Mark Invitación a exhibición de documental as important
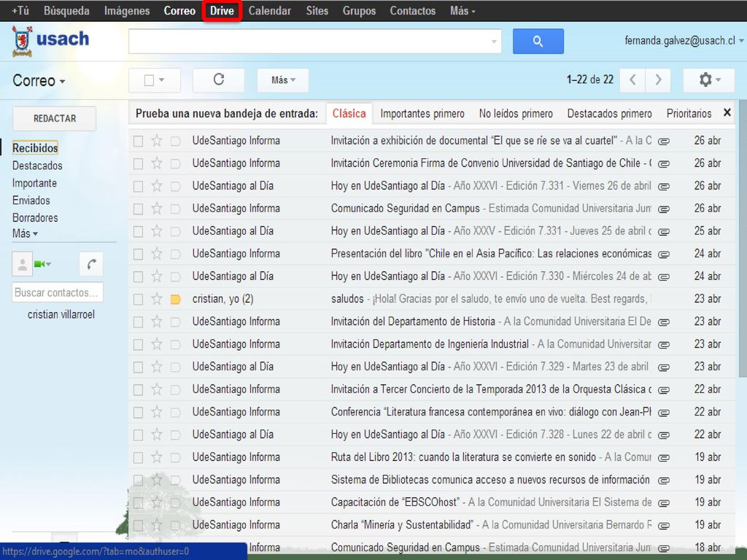Screen dimensions: 747x560 (175, 141)
